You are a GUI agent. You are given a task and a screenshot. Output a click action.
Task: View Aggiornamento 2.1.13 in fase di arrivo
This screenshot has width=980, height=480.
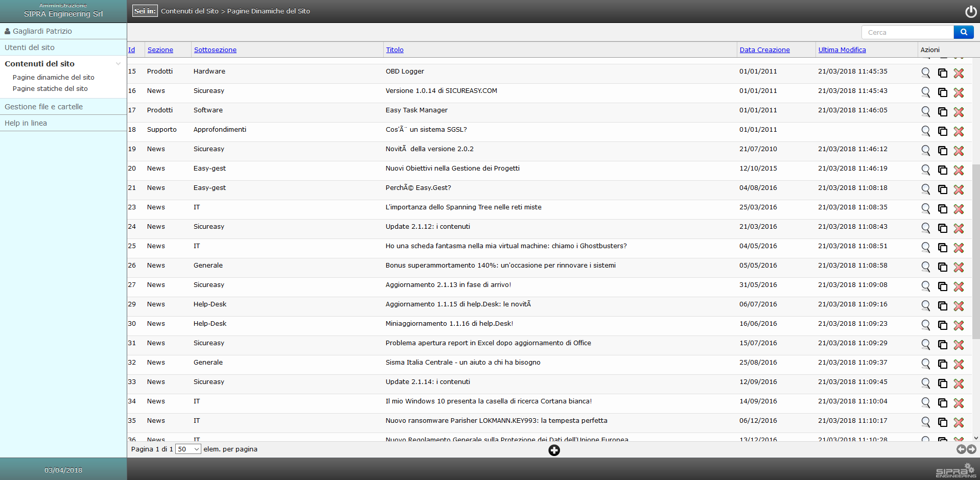point(925,286)
